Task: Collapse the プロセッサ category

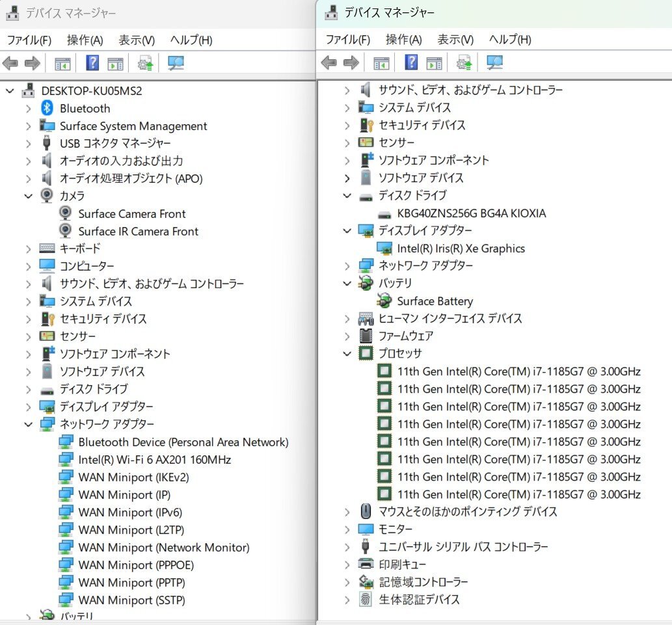Action: click(347, 354)
